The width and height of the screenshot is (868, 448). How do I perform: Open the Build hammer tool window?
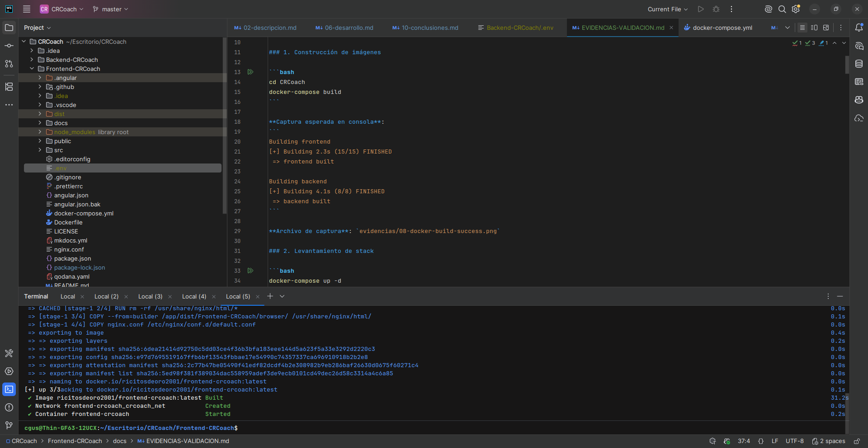(x=9, y=353)
